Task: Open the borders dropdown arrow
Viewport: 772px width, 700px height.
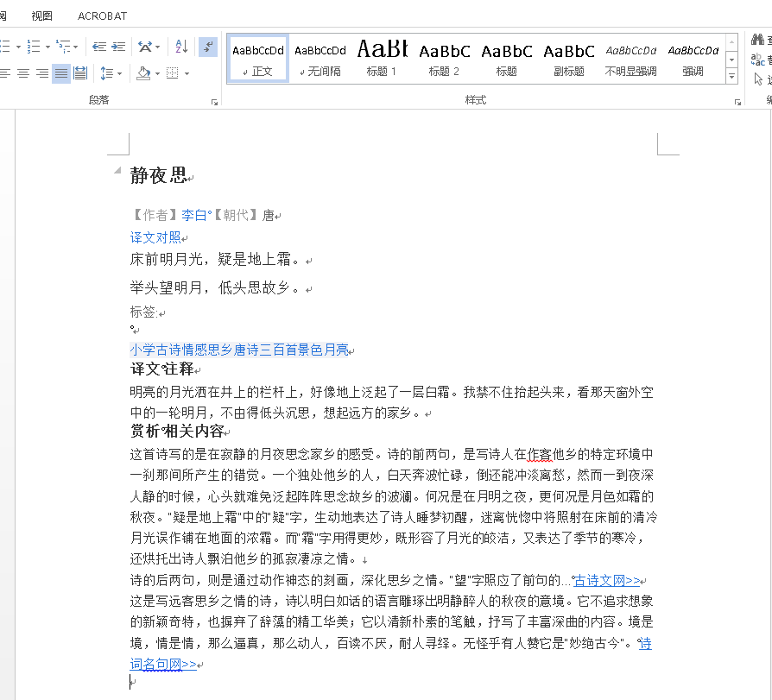Action: [187, 74]
